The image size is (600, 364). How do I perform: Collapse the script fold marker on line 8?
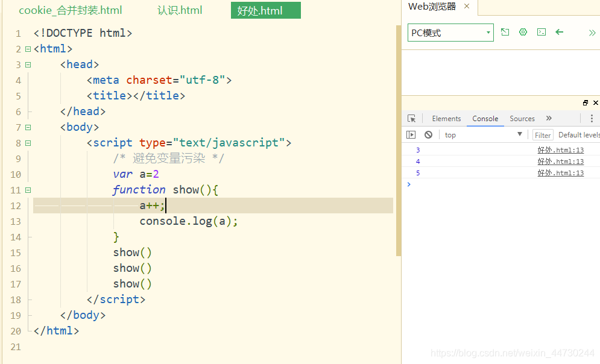(x=28, y=143)
